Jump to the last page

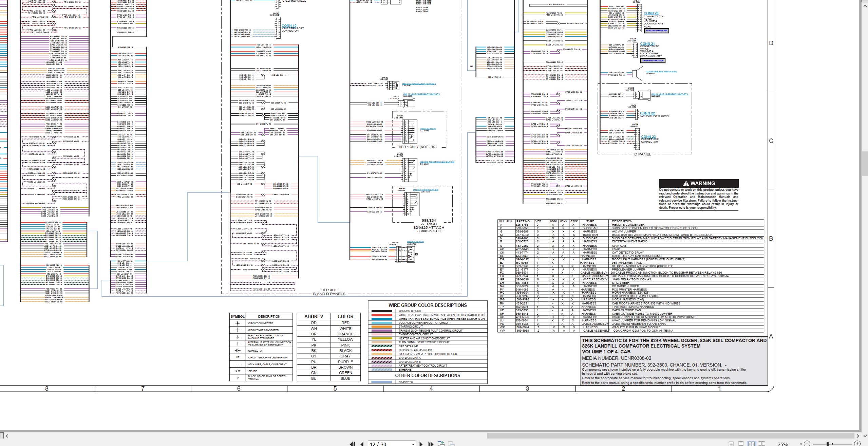[x=431, y=444]
